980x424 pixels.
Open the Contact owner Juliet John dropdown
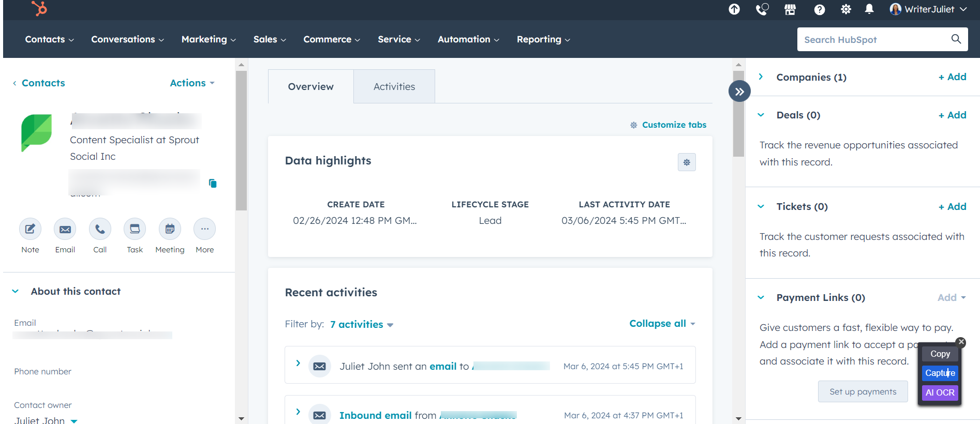tap(46, 420)
